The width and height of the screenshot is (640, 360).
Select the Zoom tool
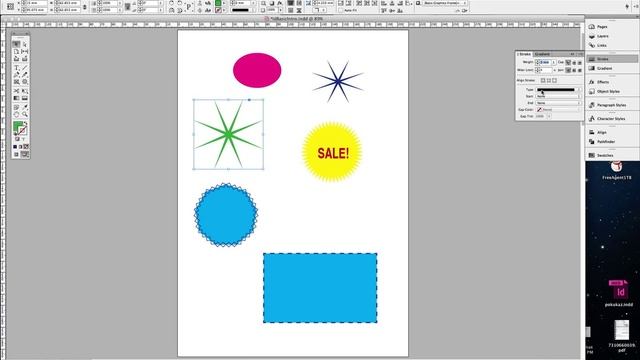24,115
